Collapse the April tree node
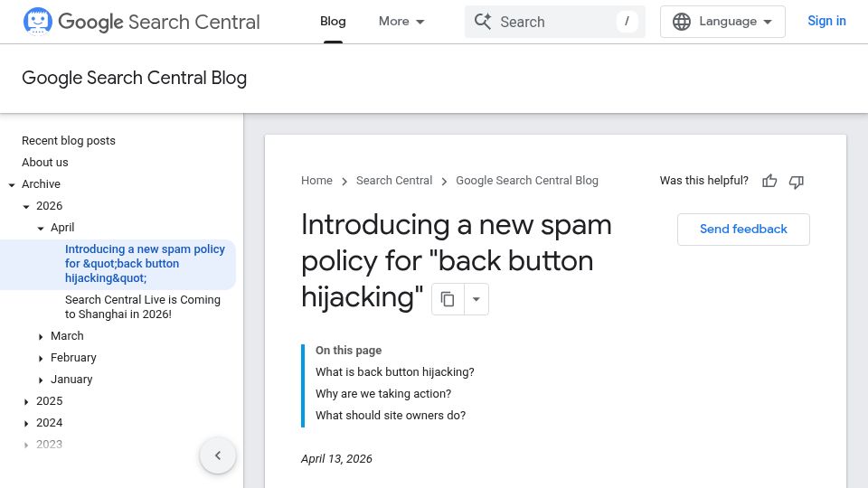 (x=41, y=228)
